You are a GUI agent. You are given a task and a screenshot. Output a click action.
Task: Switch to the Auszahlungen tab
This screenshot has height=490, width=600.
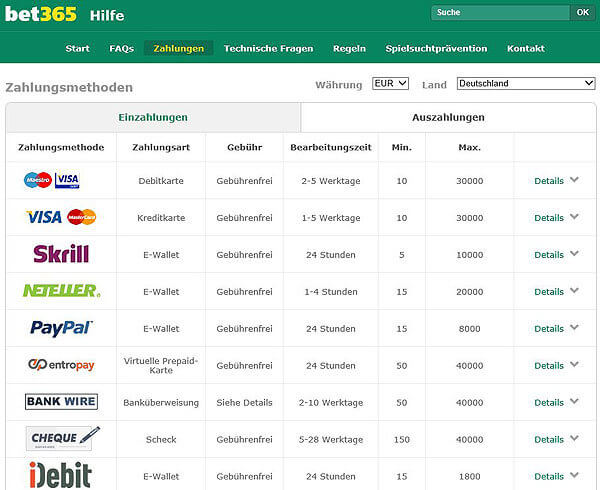(x=448, y=117)
